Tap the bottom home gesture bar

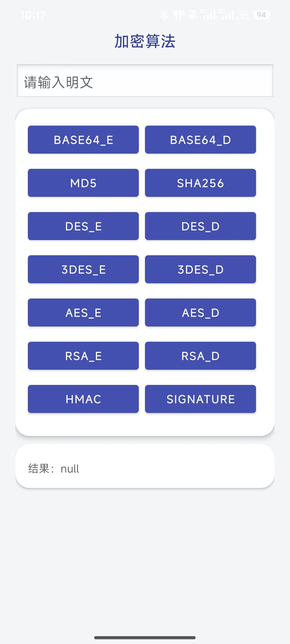tap(145, 638)
